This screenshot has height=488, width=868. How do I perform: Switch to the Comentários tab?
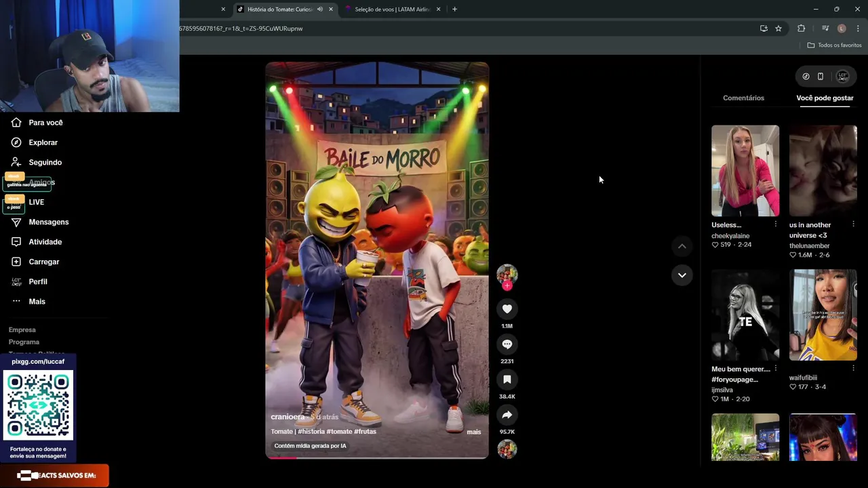click(743, 98)
